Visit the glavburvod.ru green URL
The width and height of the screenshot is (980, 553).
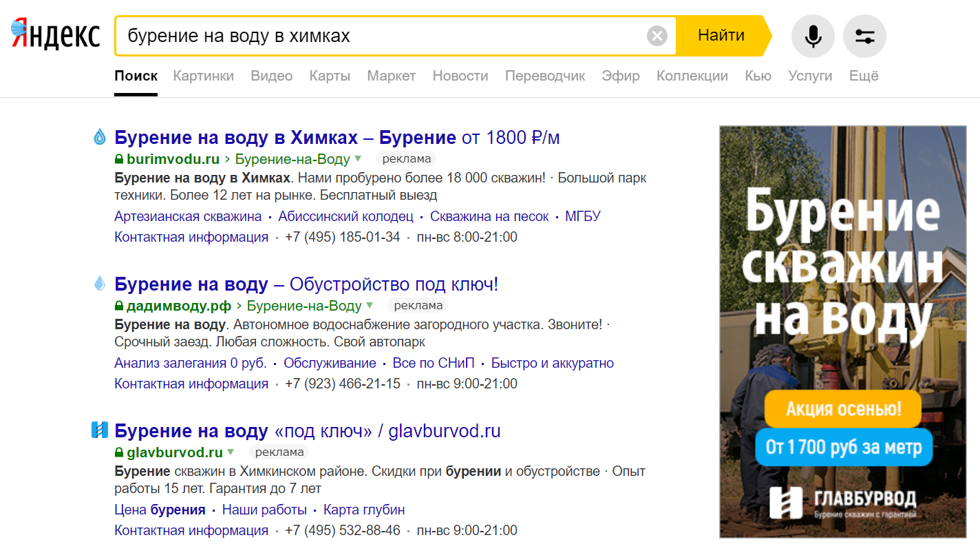[175, 452]
